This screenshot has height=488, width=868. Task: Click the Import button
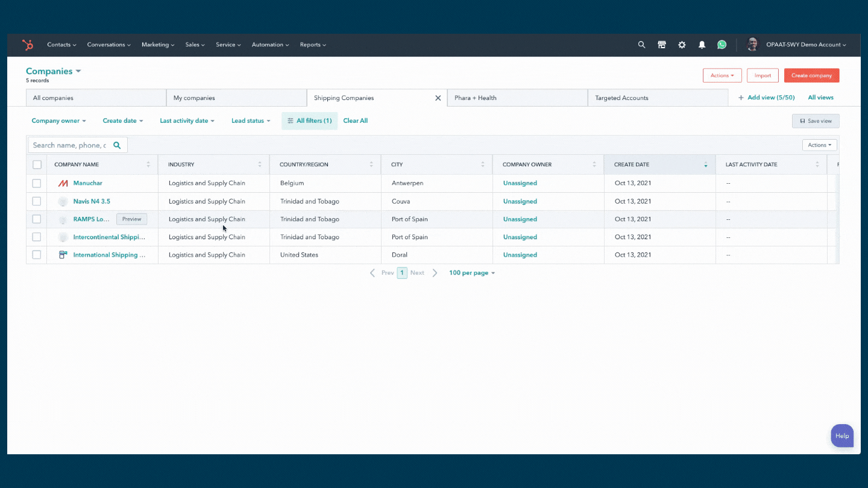(763, 75)
